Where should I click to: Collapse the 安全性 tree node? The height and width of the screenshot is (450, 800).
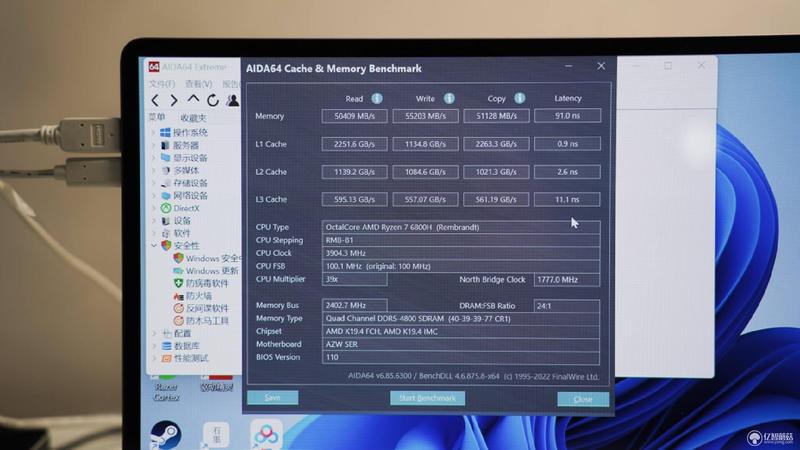pos(154,246)
